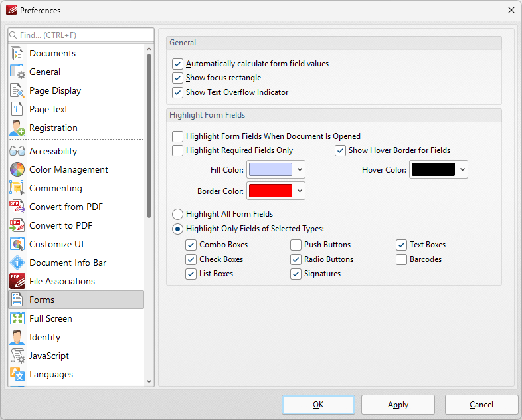Disable automatically calculate form field values

177,64
